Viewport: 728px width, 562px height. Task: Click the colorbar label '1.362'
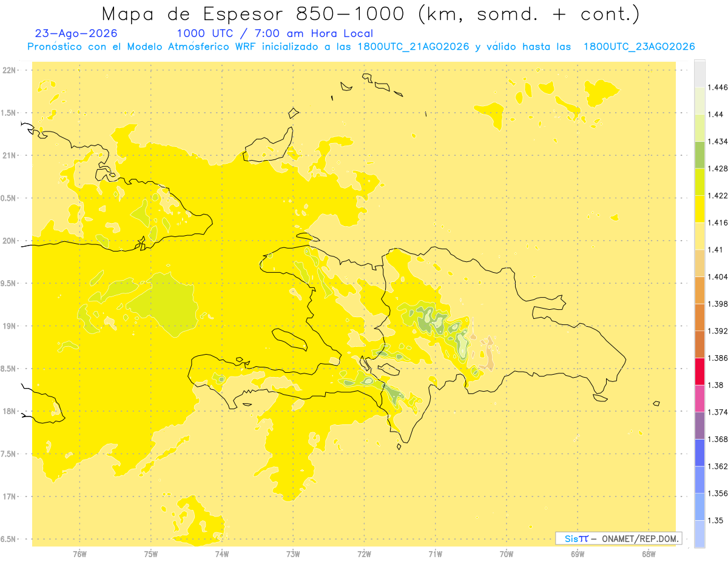(718, 466)
